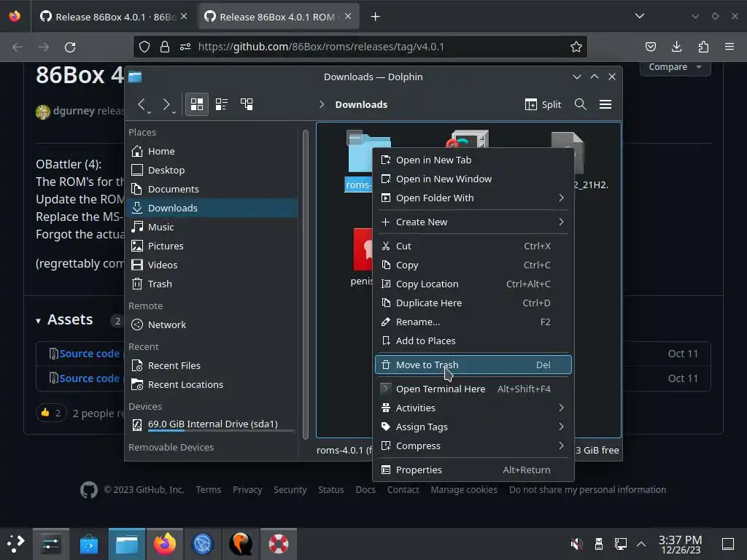
Task: Select Duplicate Here menu entry
Action: 473,303
